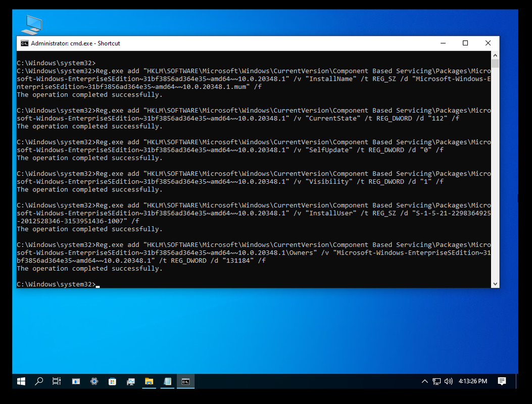Click the cmd.exe taskbar icon

pyautogui.click(x=185, y=381)
